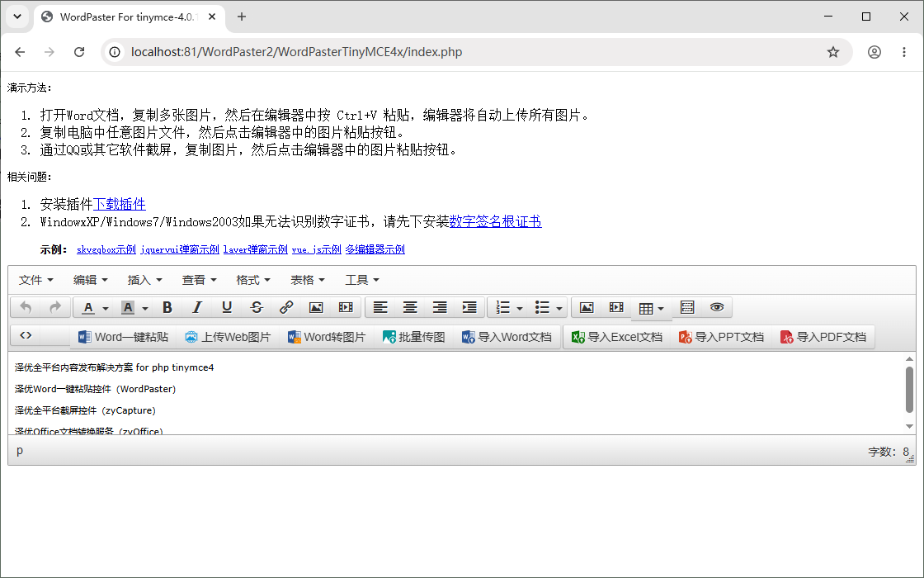Click Word转图片 button
The height and width of the screenshot is (578, 924).
pos(327,337)
